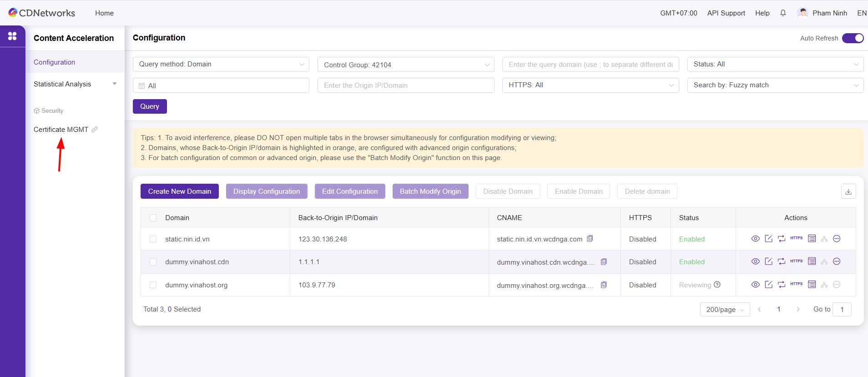Open Query method: Domain dropdown
Screen dimensions: 868x377
point(221,64)
